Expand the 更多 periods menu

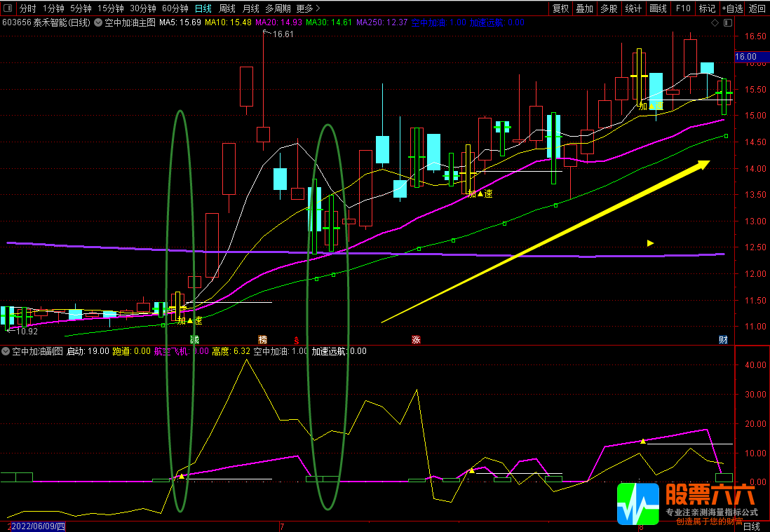308,8
